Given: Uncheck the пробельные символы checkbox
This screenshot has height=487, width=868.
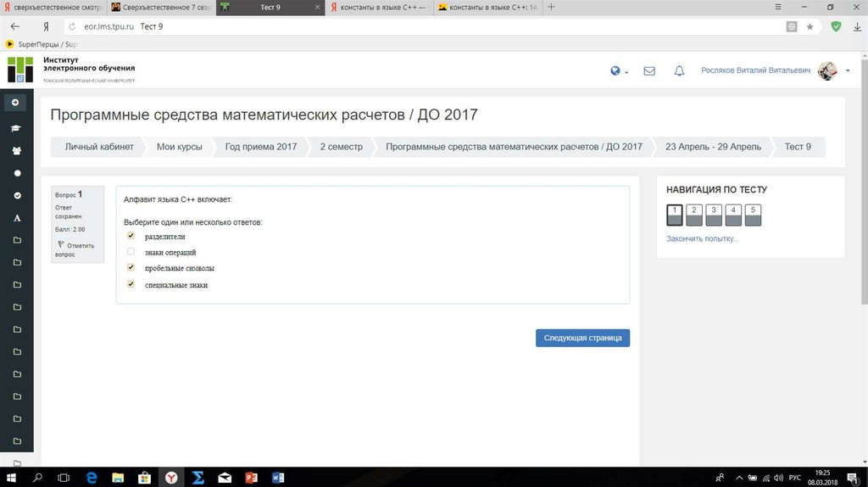Looking at the screenshot, I should (x=131, y=267).
